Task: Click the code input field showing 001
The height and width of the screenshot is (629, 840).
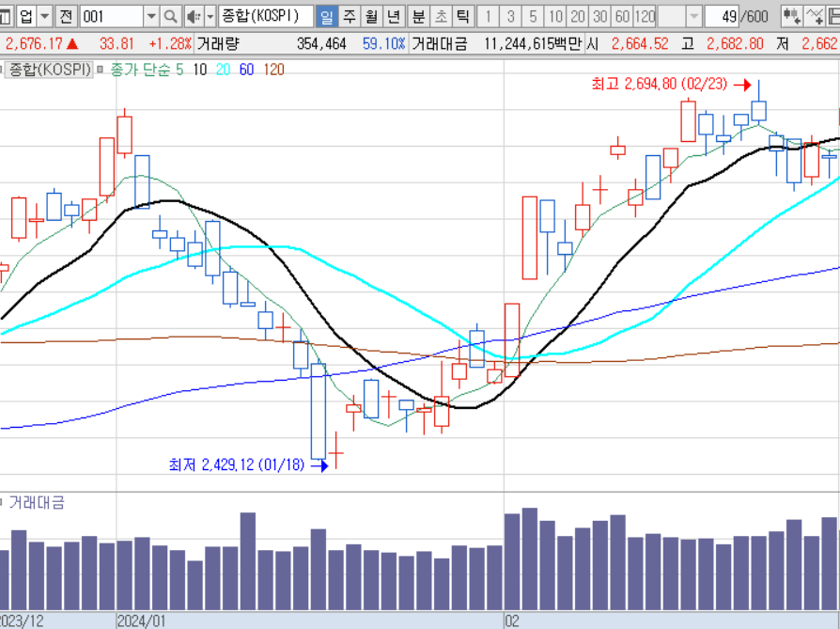Action: tap(112, 17)
